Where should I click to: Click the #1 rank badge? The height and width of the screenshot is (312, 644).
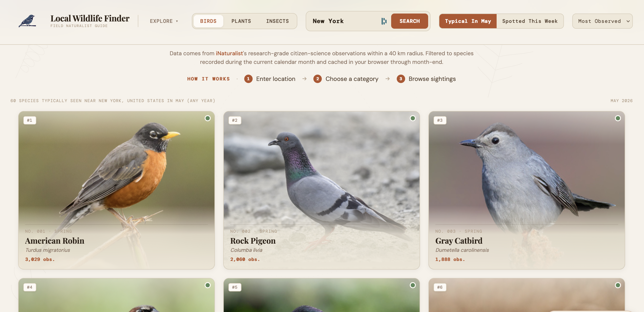[x=30, y=120]
